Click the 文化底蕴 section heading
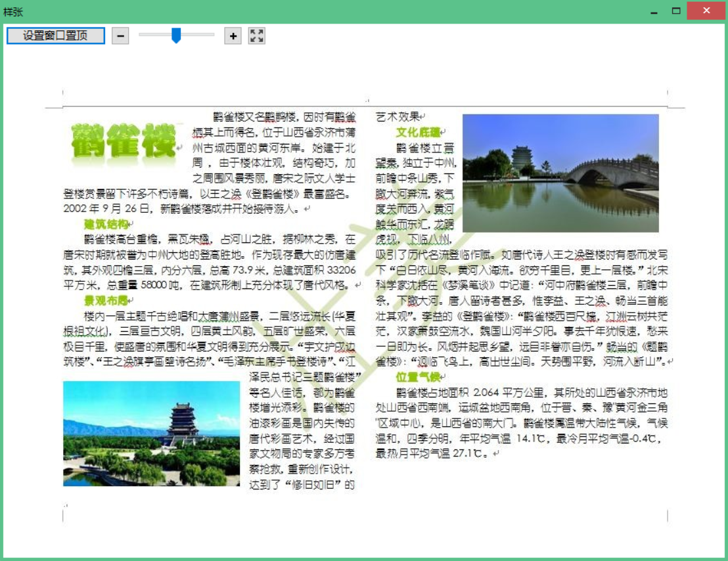The width and height of the screenshot is (728, 561). (x=417, y=133)
